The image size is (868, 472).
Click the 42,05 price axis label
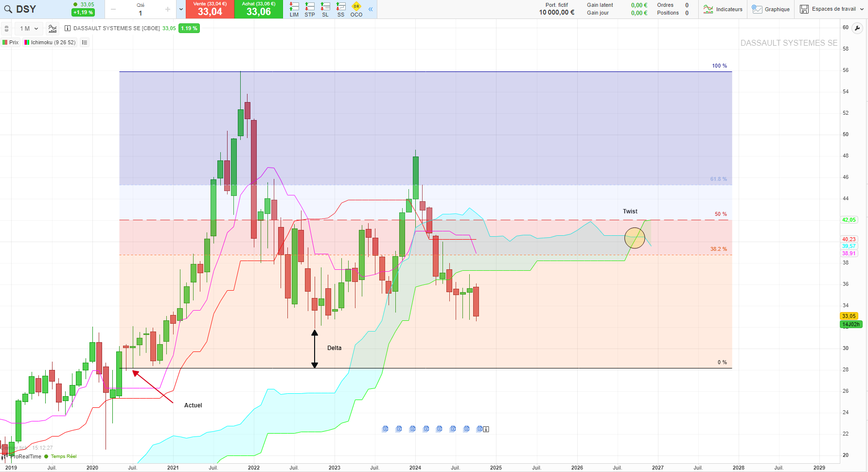pyautogui.click(x=849, y=220)
